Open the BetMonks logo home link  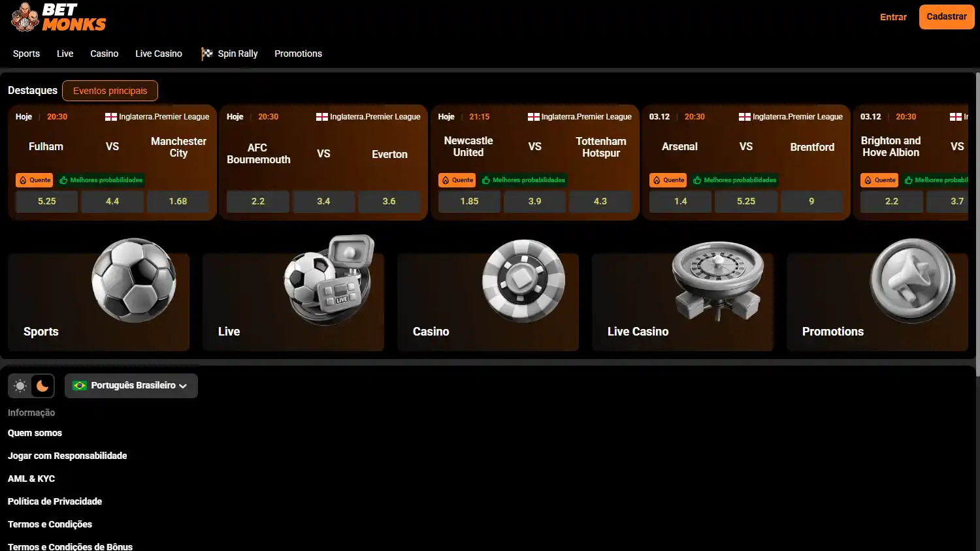point(58,18)
